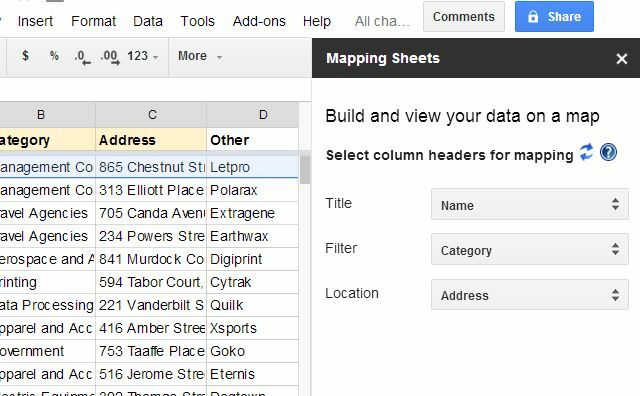
Task: Click the blue Share button
Action: pyautogui.click(x=554, y=17)
